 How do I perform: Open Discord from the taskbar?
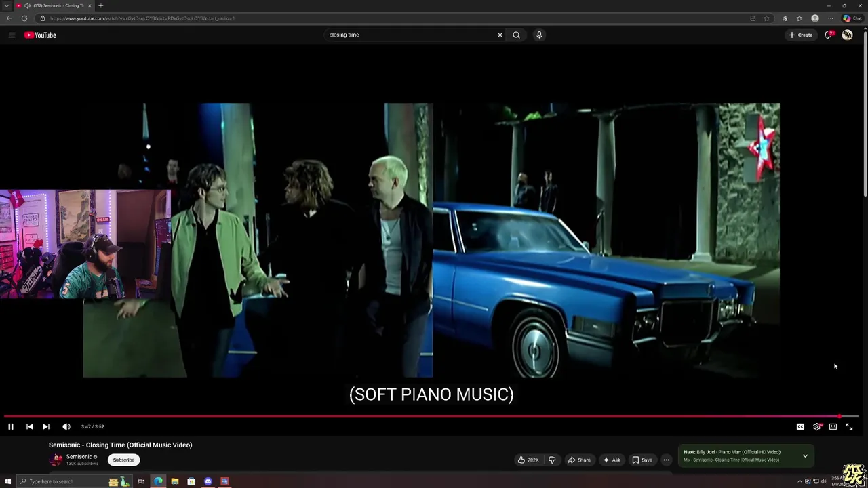[x=208, y=481]
